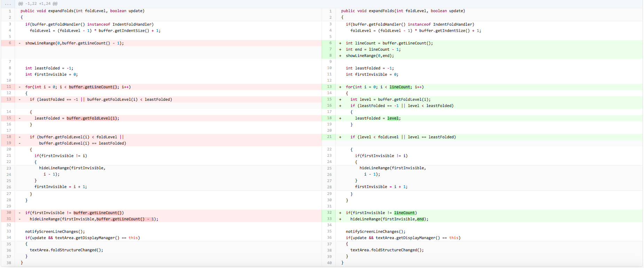Viewport: 644px width, 268px height.
Task: Click the "this" keyword on right-side line 36
Action: pos(454,238)
